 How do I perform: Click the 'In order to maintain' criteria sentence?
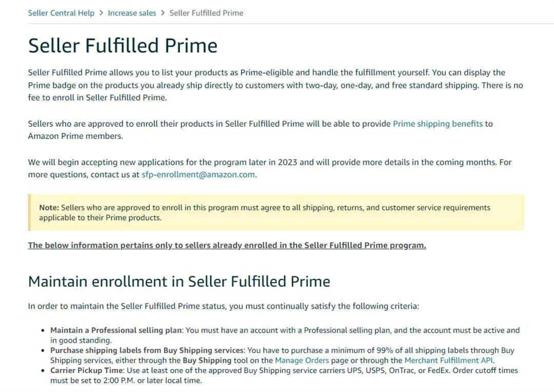[x=223, y=306]
